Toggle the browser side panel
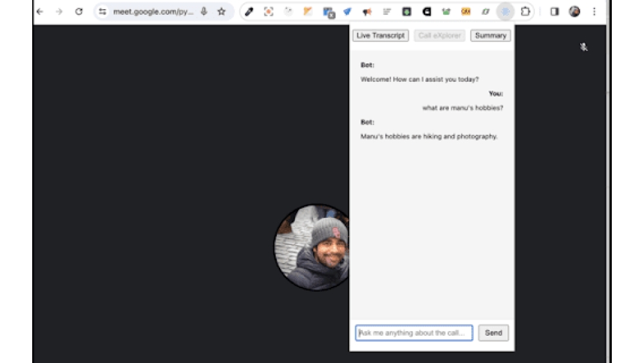 pos(554,12)
